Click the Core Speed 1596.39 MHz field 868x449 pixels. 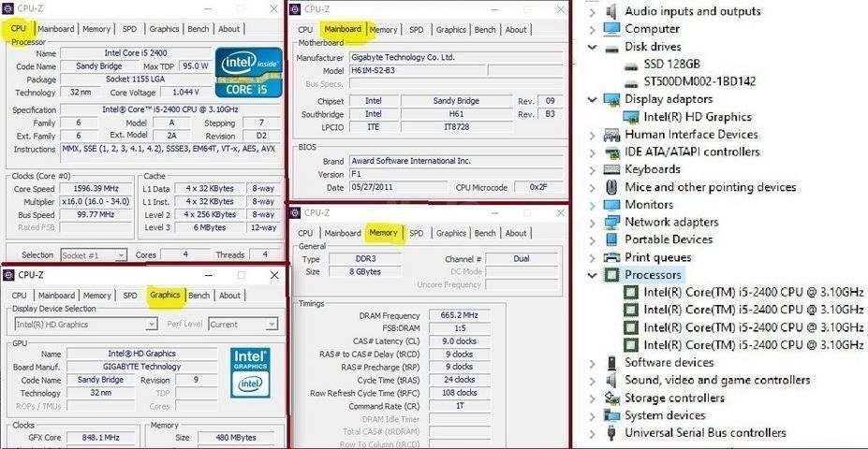click(x=96, y=189)
